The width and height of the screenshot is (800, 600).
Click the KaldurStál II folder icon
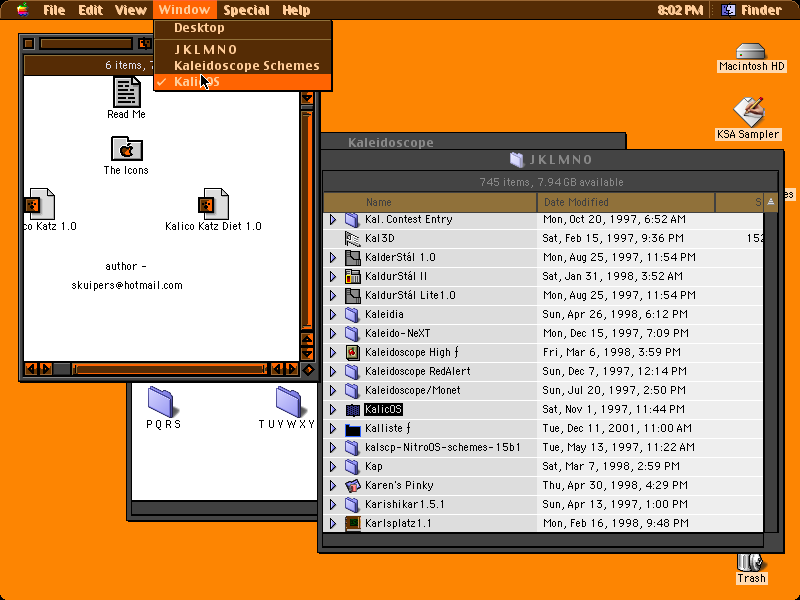point(352,277)
